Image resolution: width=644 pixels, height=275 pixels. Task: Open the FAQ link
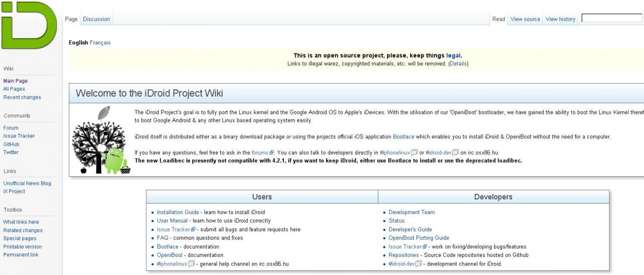coord(163,238)
